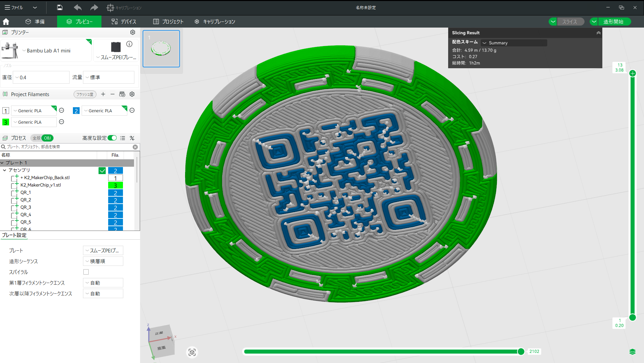Reset the camera view icon
Viewport: 644px width, 363px height.
click(192, 352)
